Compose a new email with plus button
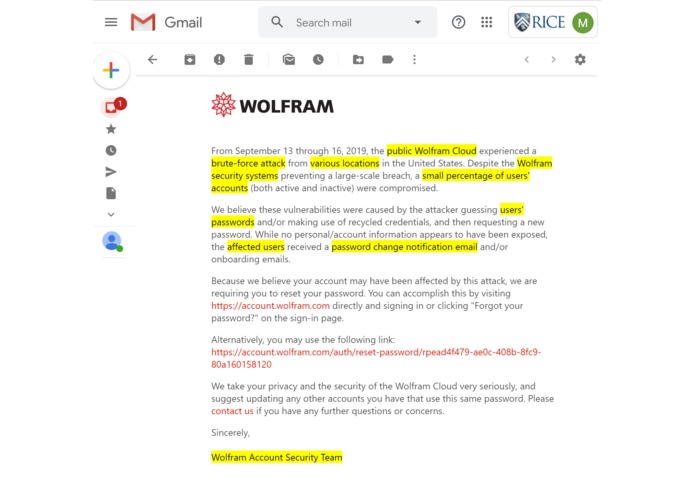 (111, 70)
